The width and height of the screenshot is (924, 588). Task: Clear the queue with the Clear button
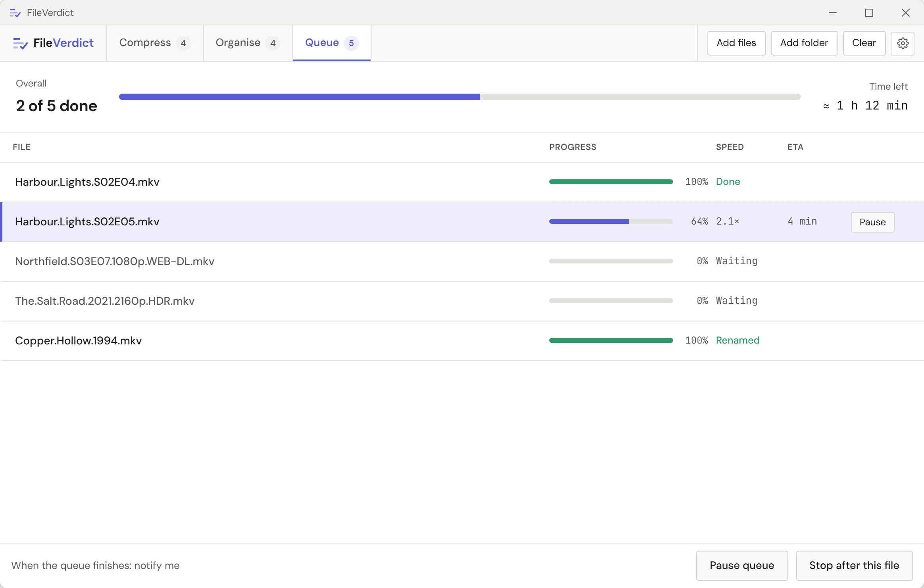click(864, 43)
